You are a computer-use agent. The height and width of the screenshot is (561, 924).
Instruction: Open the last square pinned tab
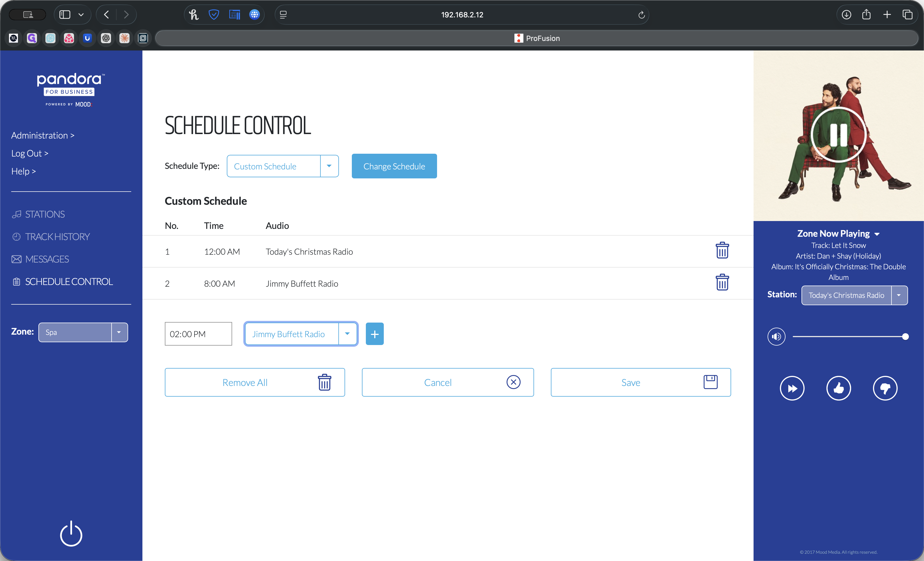coord(143,38)
